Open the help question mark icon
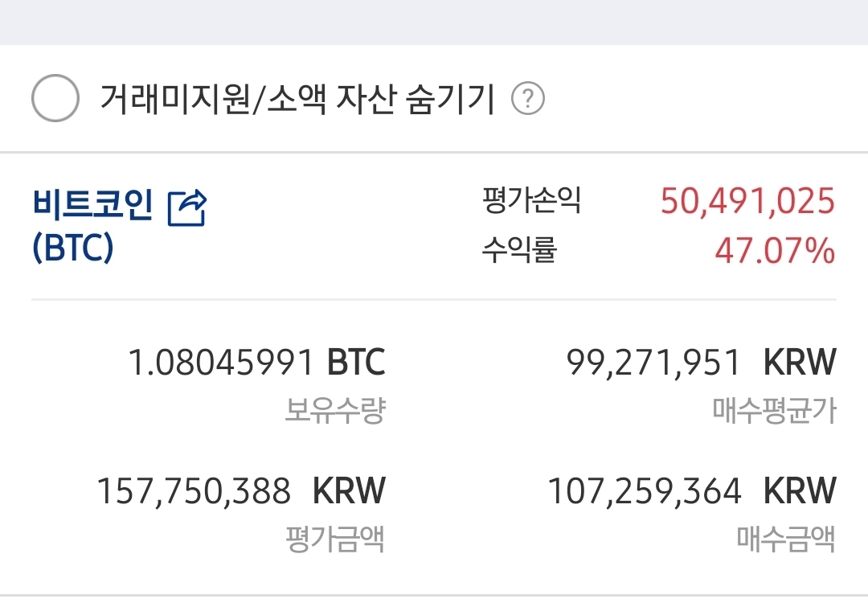Screen dimensions: 868x603 [530, 98]
